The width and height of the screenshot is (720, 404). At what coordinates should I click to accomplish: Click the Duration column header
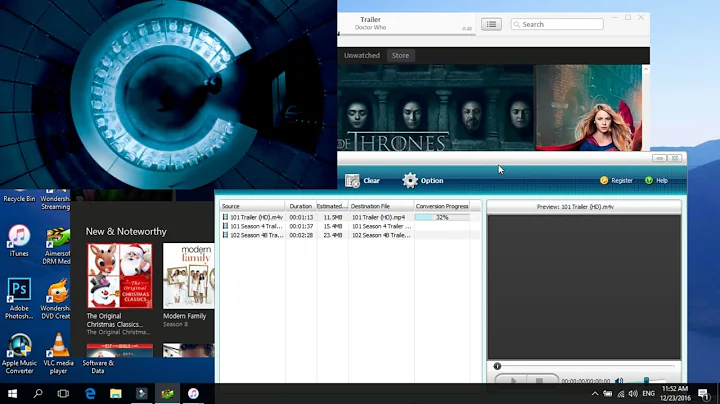(300, 206)
